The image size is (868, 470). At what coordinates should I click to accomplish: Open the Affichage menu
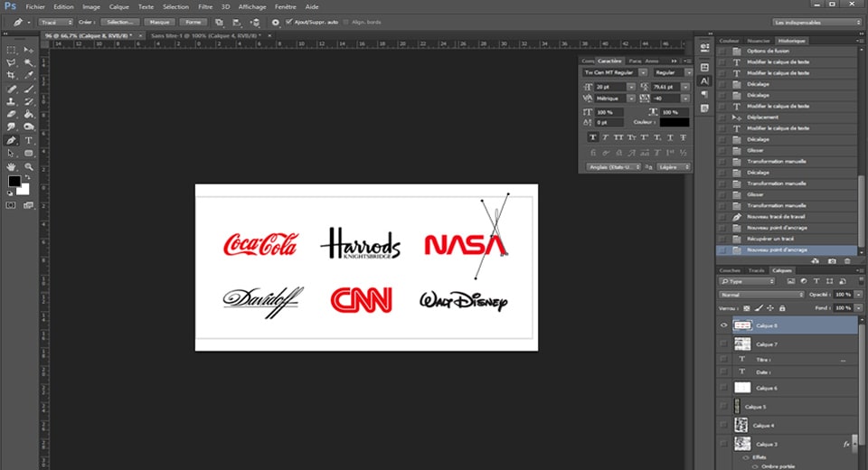click(252, 6)
